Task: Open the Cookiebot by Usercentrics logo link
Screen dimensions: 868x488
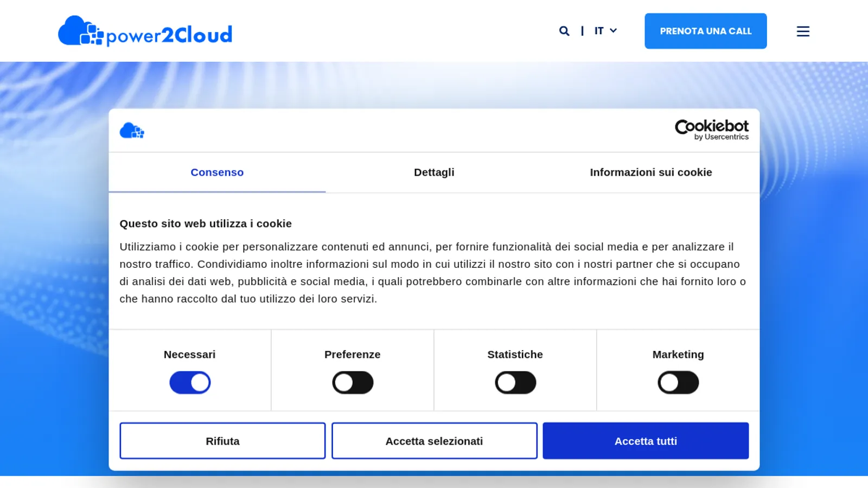Action: (x=712, y=130)
